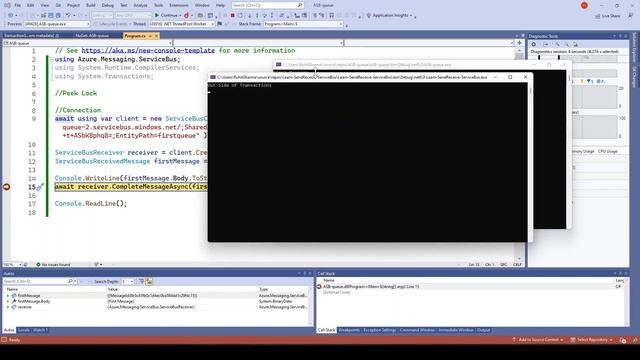Pin the Program.cs tab
This screenshot has height=360, width=640.
[x=150, y=36]
